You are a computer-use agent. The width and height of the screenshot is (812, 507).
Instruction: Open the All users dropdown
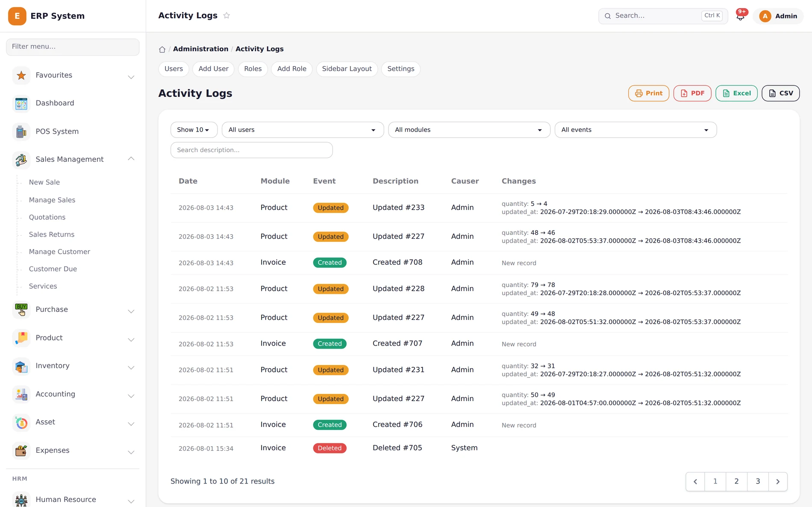303,130
